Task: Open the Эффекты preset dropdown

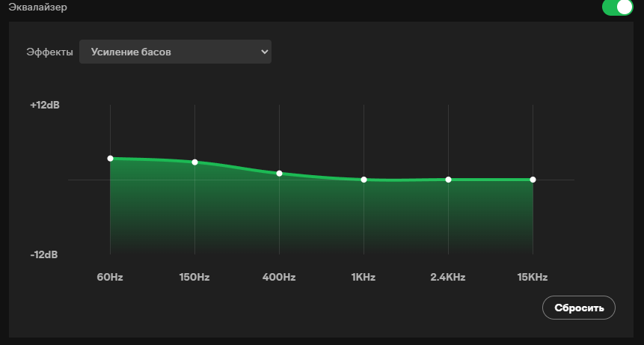Action: click(x=175, y=52)
